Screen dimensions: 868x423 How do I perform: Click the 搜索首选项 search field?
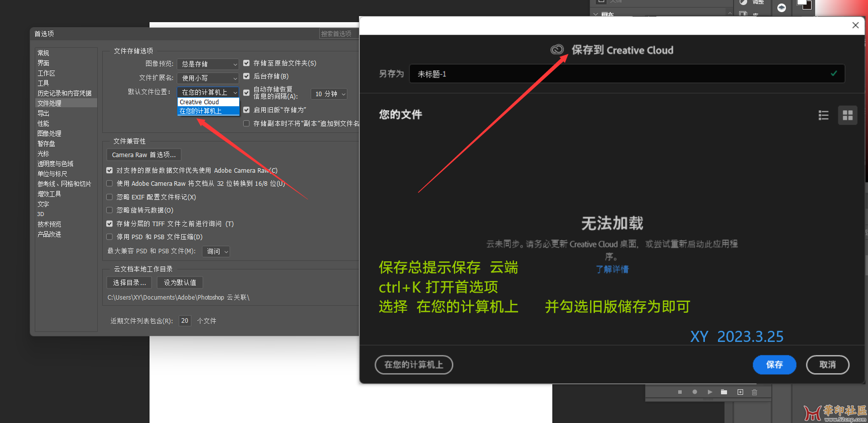coord(339,34)
